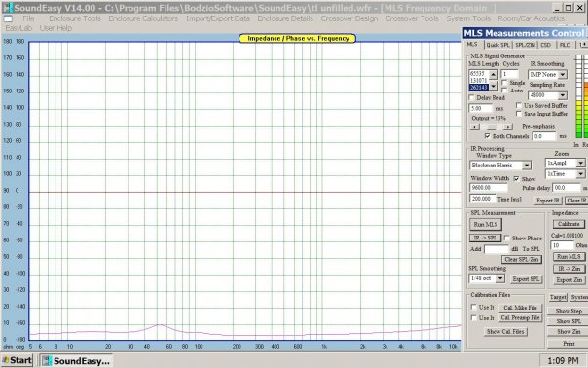588x368 pixels.
Task: Check Use Saved Buffer option
Action: pyautogui.click(x=519, y=105)
